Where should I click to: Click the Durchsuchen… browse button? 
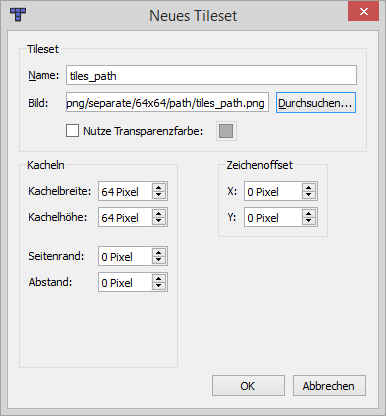(x=316, y=103)
